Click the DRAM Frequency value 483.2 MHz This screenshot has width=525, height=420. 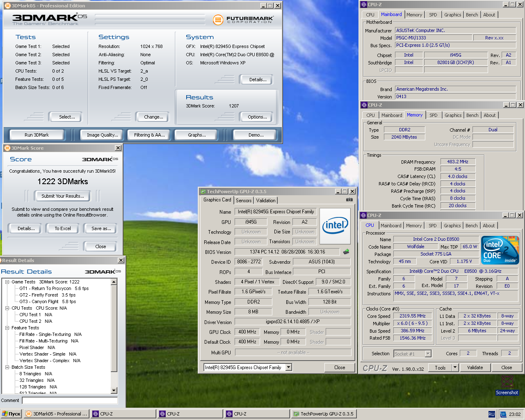[458, 162]
